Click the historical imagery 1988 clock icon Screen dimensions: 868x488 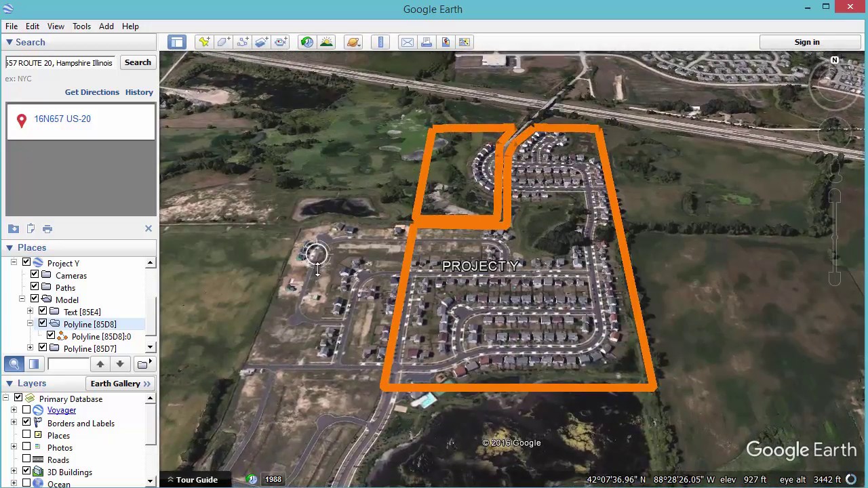pyautogui.click(x=252, y=479)
